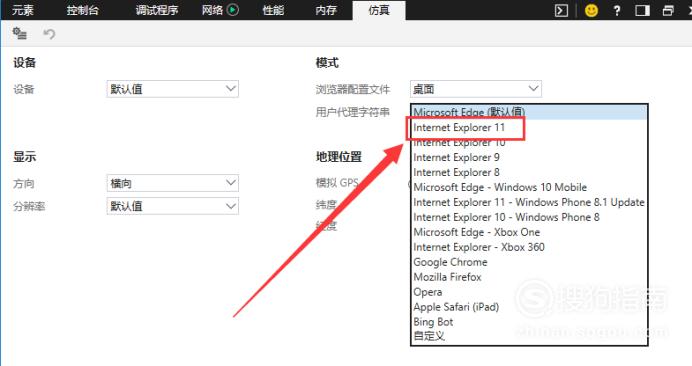
Task: Click the persist emulation settings icon
Action: (20, 33)
